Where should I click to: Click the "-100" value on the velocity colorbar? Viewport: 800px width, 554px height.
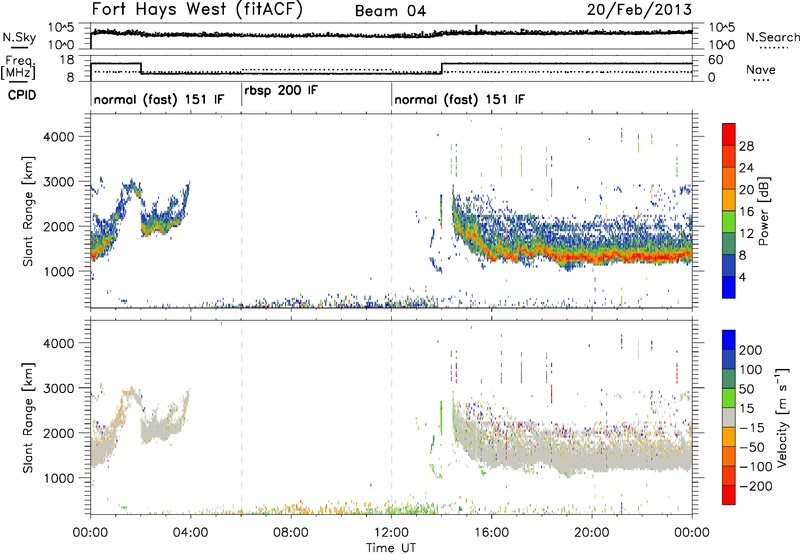coord(755,467)
